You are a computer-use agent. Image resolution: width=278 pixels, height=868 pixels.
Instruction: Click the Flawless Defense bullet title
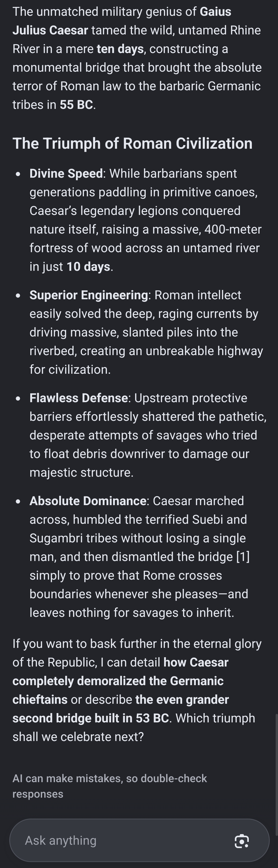79,398
